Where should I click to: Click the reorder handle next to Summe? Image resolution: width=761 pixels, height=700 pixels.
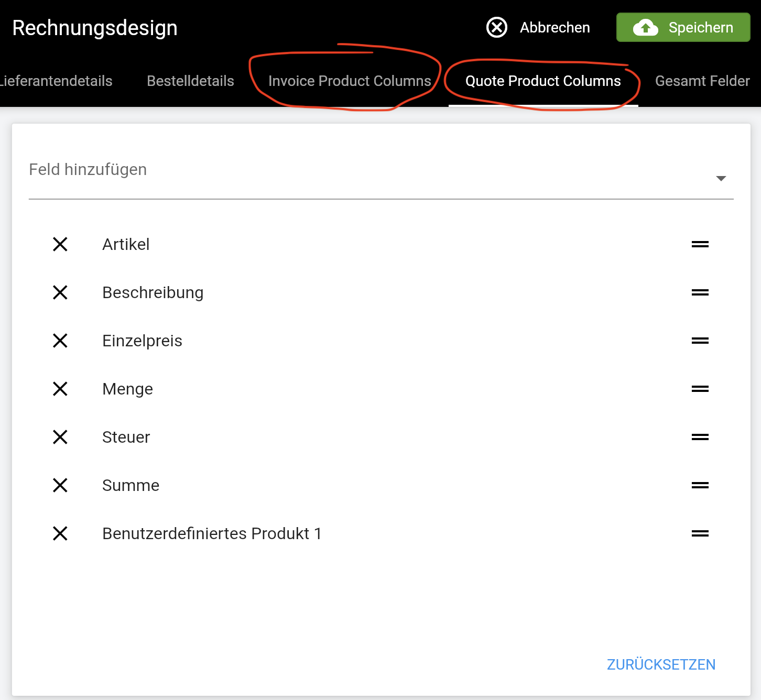click(x=700, y=485)
